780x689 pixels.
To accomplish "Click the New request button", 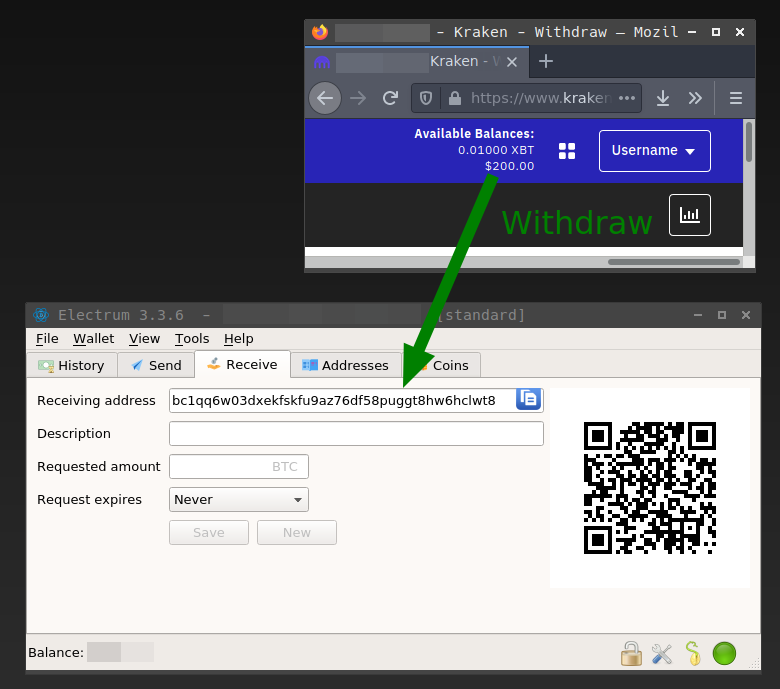I will click(297, 532).
